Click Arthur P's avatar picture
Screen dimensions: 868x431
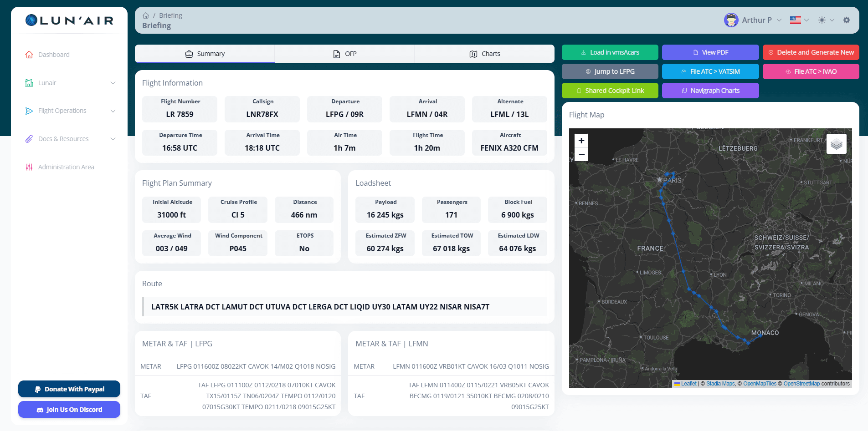click(x=731, y=20)
